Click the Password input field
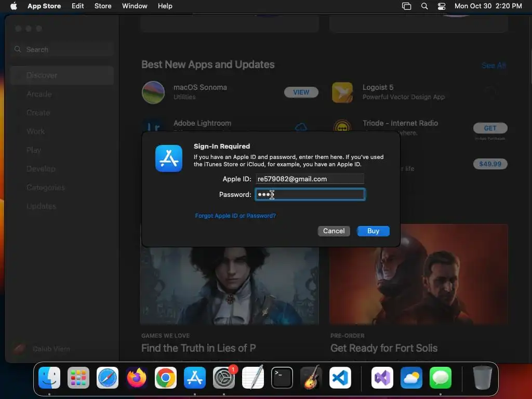The height and width of the screenshot is (399, 532). coord(310,194)
